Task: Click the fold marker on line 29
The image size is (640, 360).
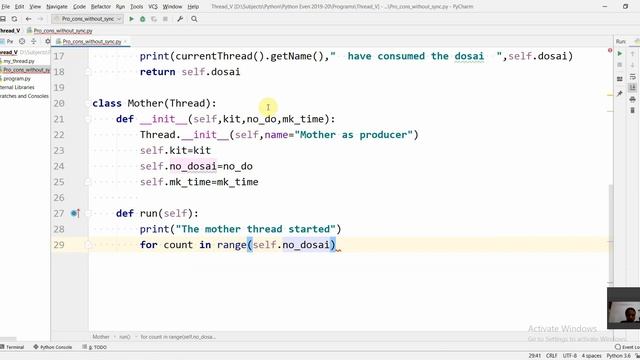Action: coord(88,245)
